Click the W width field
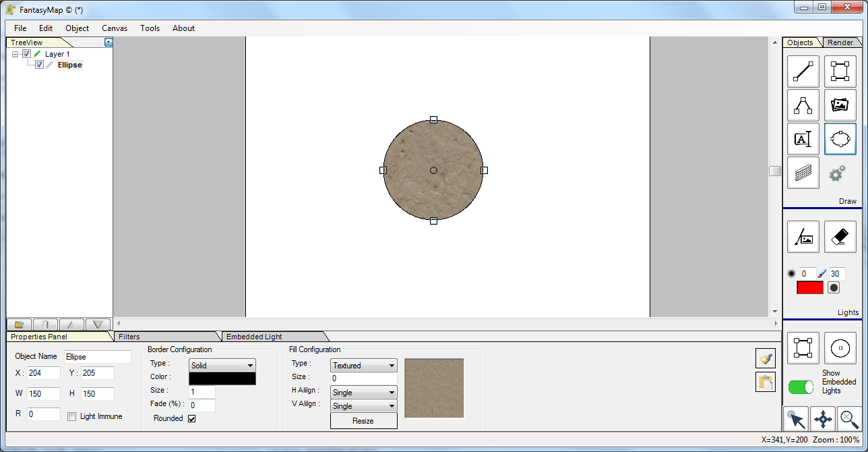 [x=44, y=393]
